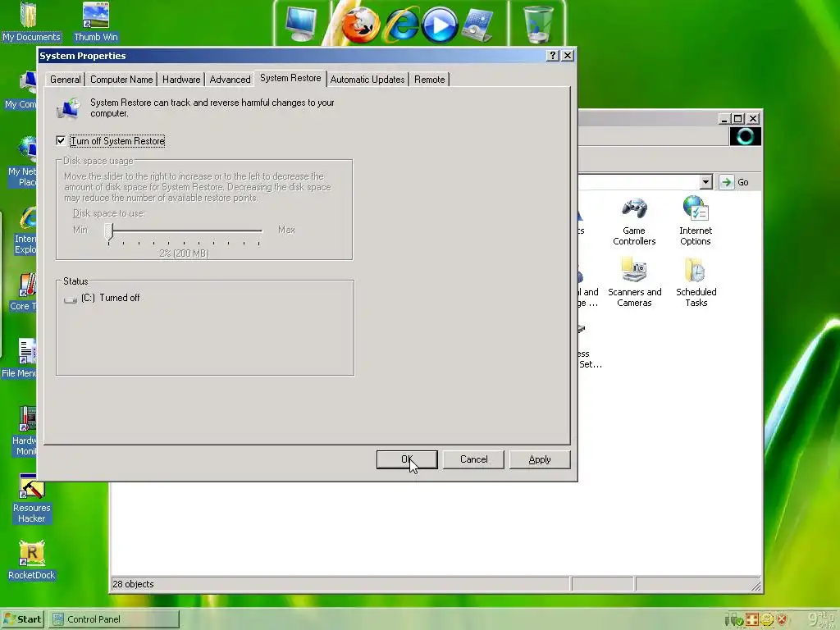Screen dimensions: 840x630
Task: Click the System Properties help question button
Action: pos(552,56)
